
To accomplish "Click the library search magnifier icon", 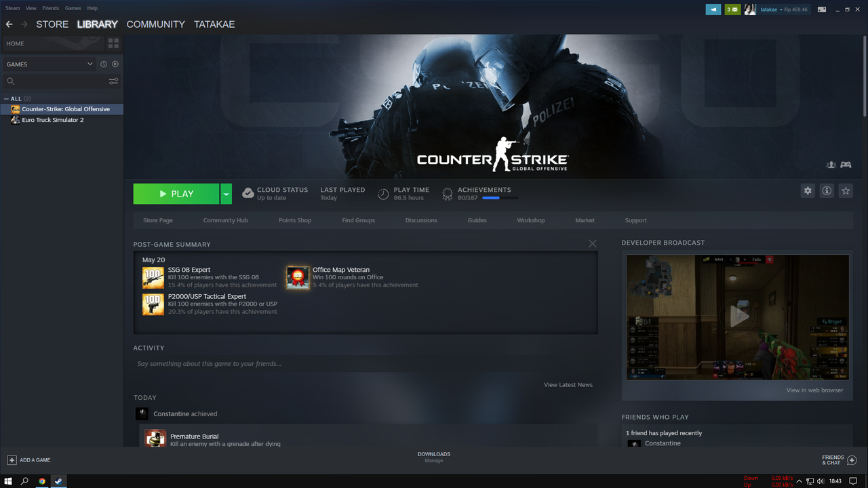I will (11, 81).
